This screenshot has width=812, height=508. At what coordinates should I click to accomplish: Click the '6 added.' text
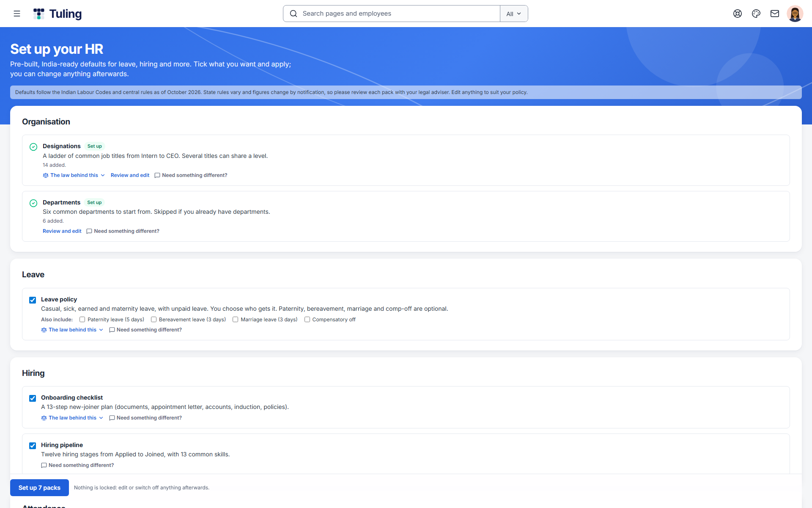point(53,221)
